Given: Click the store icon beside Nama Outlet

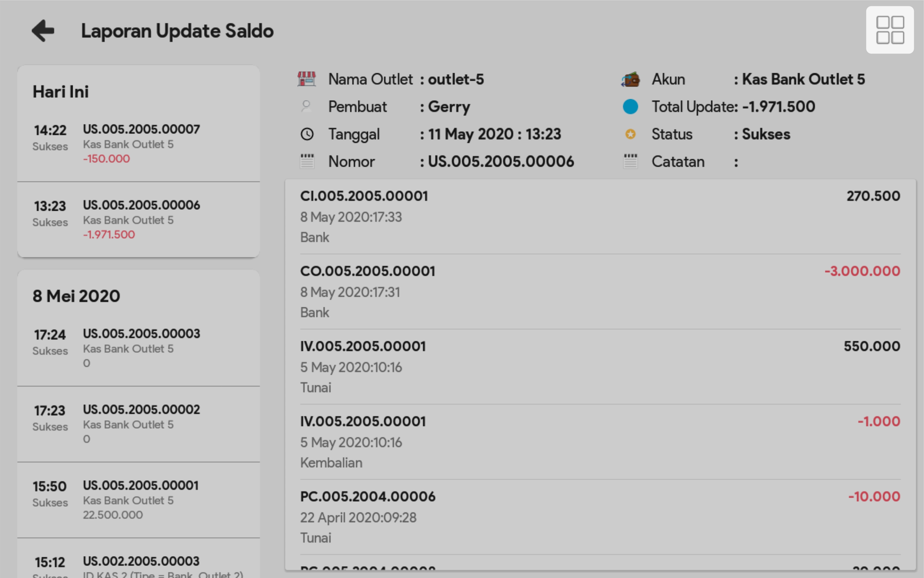Looking at the screenshot, I should click(x=306, y=79).
